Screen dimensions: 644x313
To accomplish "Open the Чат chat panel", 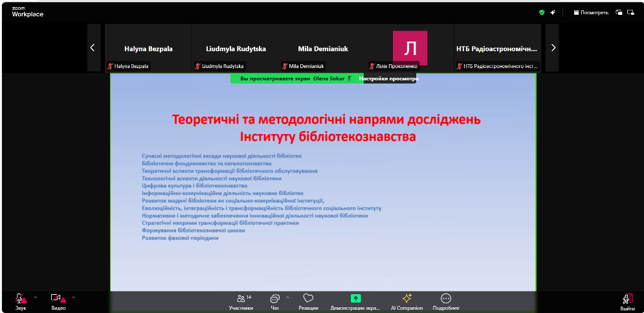I will (x=274, y=301).
